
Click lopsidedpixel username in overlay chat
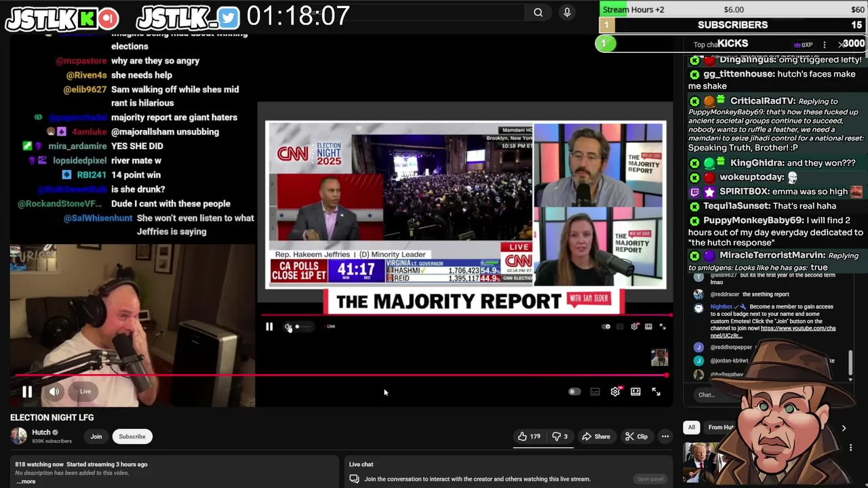pyautogui.click(x=79, y=161)
